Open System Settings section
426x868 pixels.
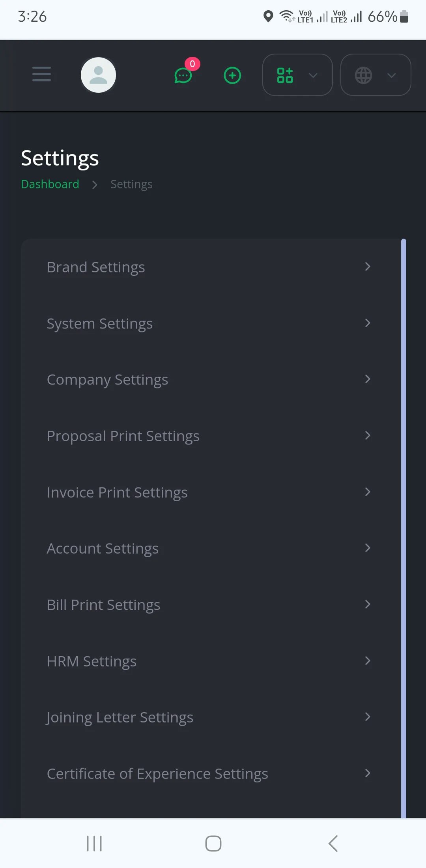click(100, 324)
